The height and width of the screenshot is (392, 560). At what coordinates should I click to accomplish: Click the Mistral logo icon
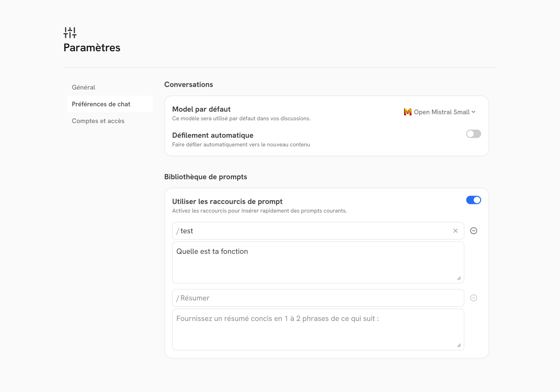coord(408,112)
